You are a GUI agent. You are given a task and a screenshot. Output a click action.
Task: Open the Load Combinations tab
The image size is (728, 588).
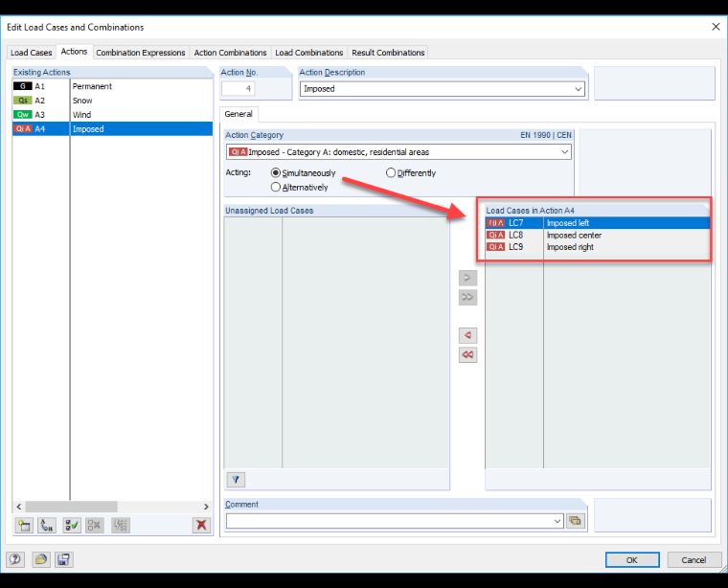309,53
